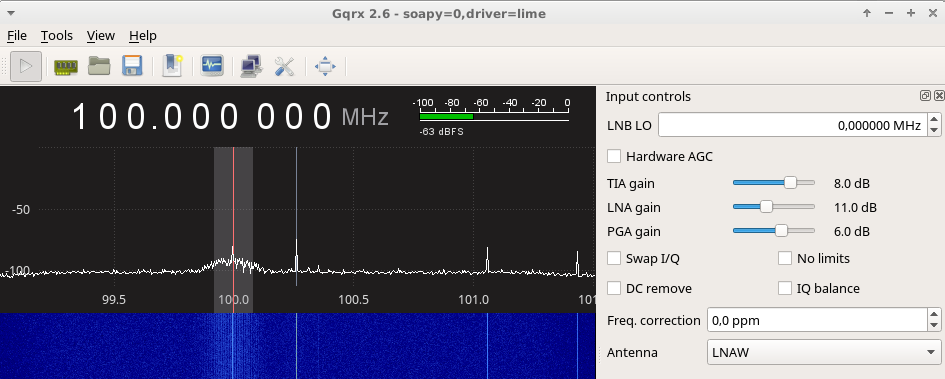Click the keep-above arrow in title bar
The width and height of the screenshot is (945, 379).
coord(867,13)
